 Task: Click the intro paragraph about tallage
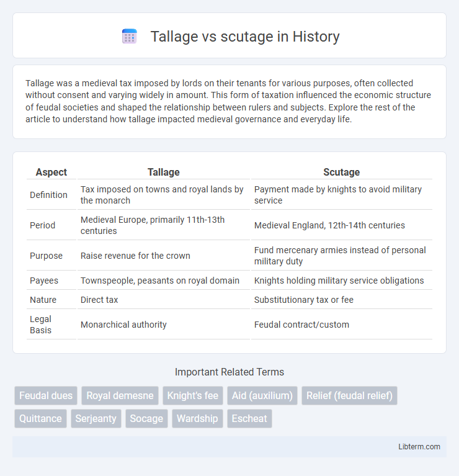pos(228,101)
